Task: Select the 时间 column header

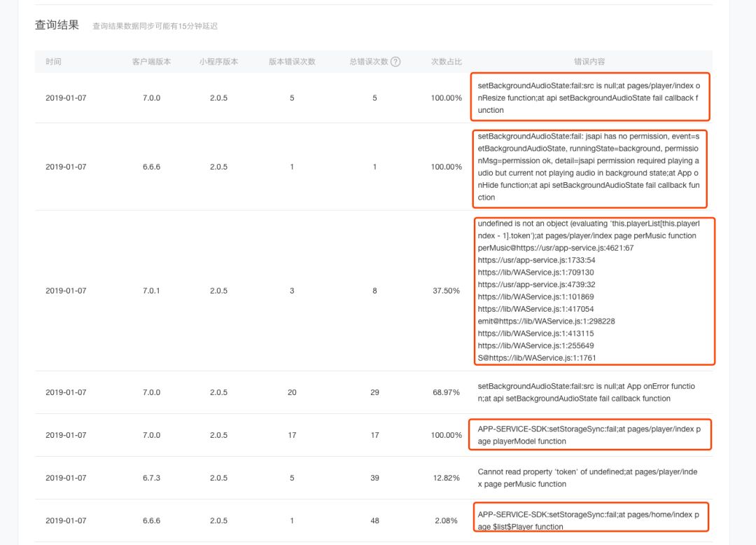Action: (53, 62)
